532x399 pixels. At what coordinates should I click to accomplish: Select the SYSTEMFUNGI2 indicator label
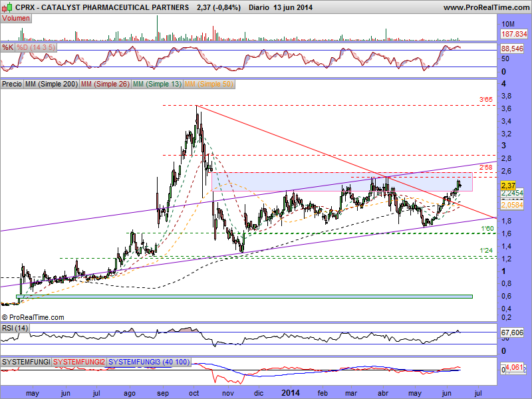pyautogui.click(x=79, y=362)
